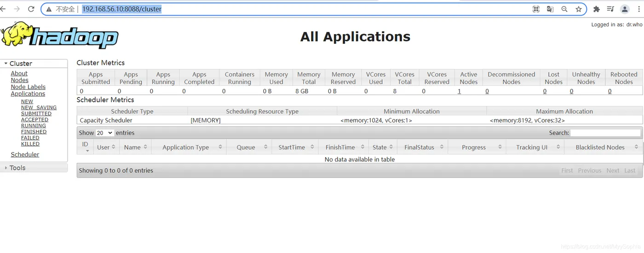This screenshot has width=644, height=253.
Task: Sort the table by State column
Action: click(383, 147)
